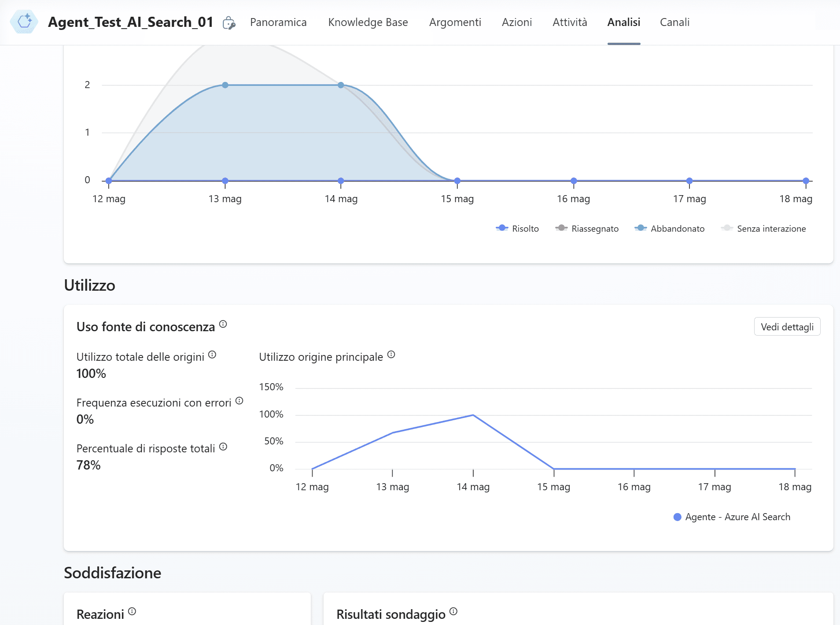Click the info icon beside Reazioni
Viewport: 840px width, 625px height.
[132, 611]
